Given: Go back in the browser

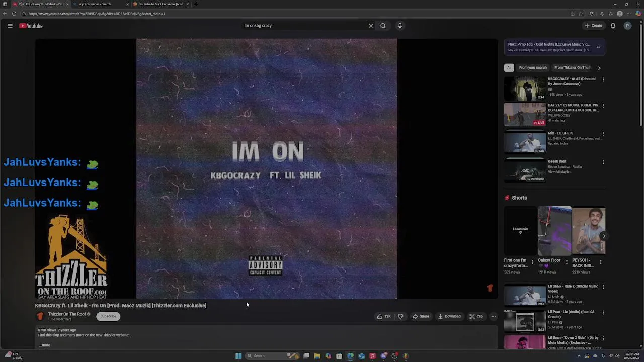Looking at the screenshot, I should point(5,14).
